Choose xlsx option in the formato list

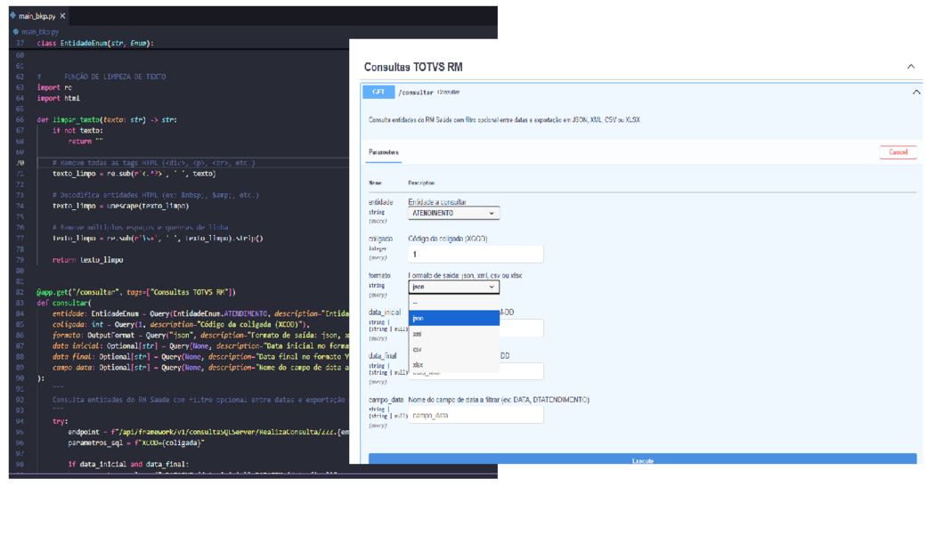pyautogui.click(x=454, y=364)
